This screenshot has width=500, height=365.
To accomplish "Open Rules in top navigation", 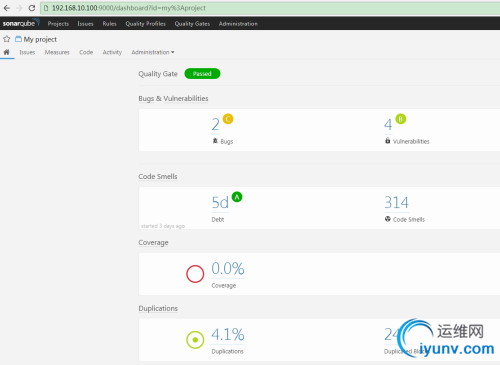I will (x=109, y=24).
